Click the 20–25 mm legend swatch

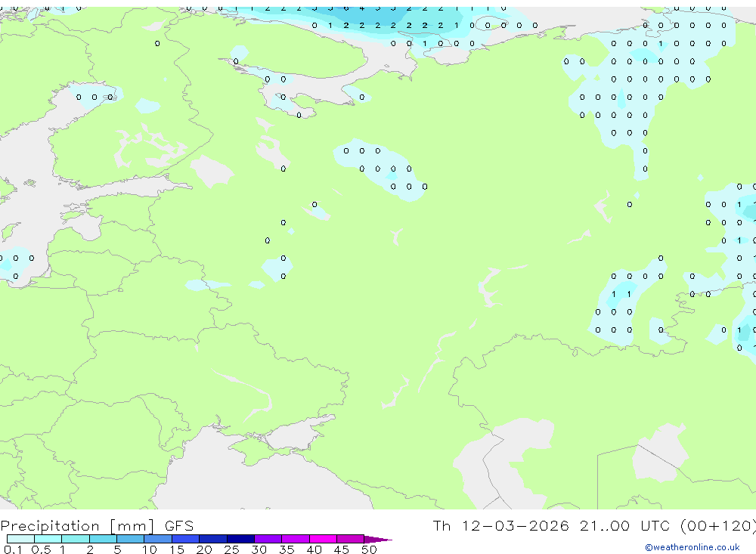213,539
